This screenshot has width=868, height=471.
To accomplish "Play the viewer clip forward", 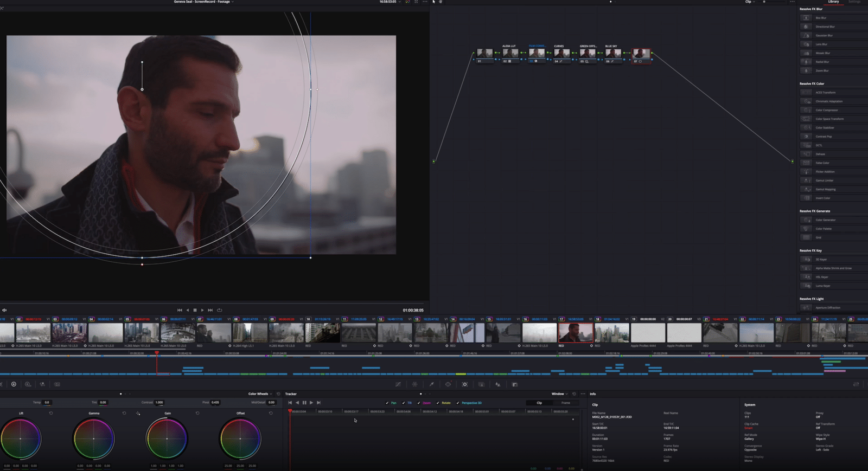I will click(202, 310).
